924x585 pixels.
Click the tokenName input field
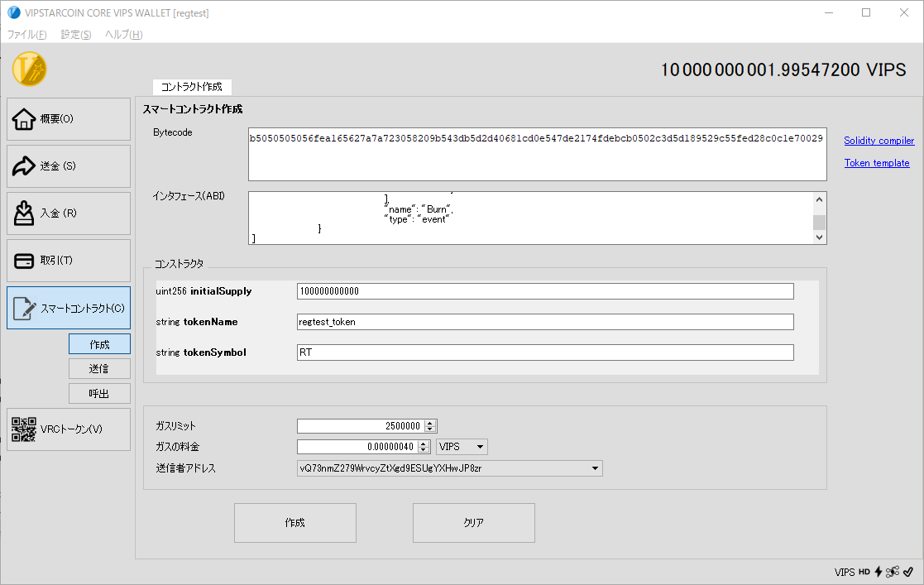point(545,322)
